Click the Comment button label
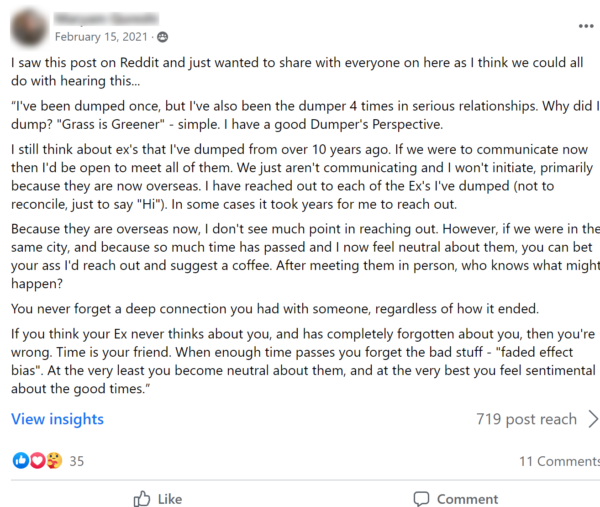The height and width of the screenshot is (507, 600). pos(467,499)
